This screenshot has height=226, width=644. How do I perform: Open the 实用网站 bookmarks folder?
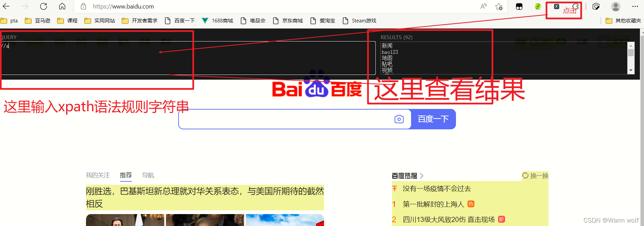click(x=100, y=21)
